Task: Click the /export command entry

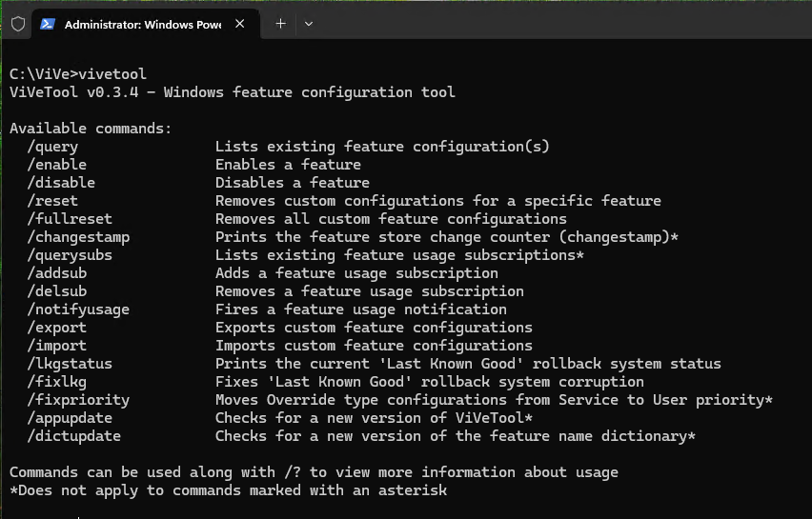Action: tap(57, 328)
